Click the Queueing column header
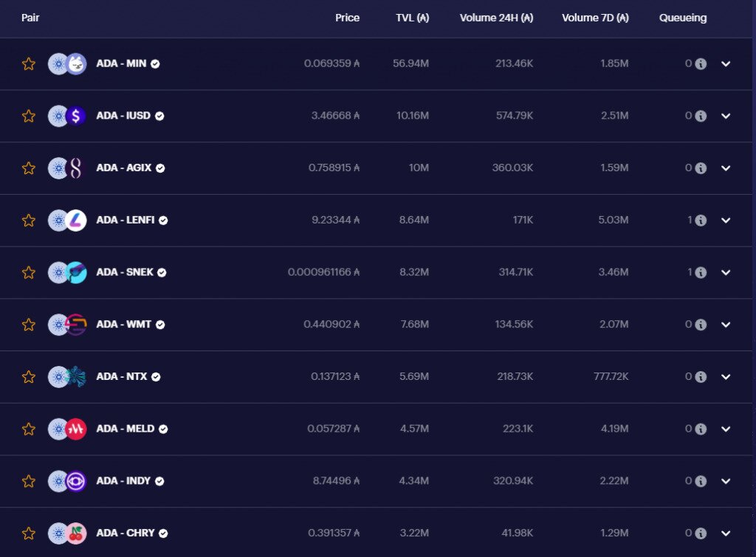756x557 pixels. click(682, 18)
